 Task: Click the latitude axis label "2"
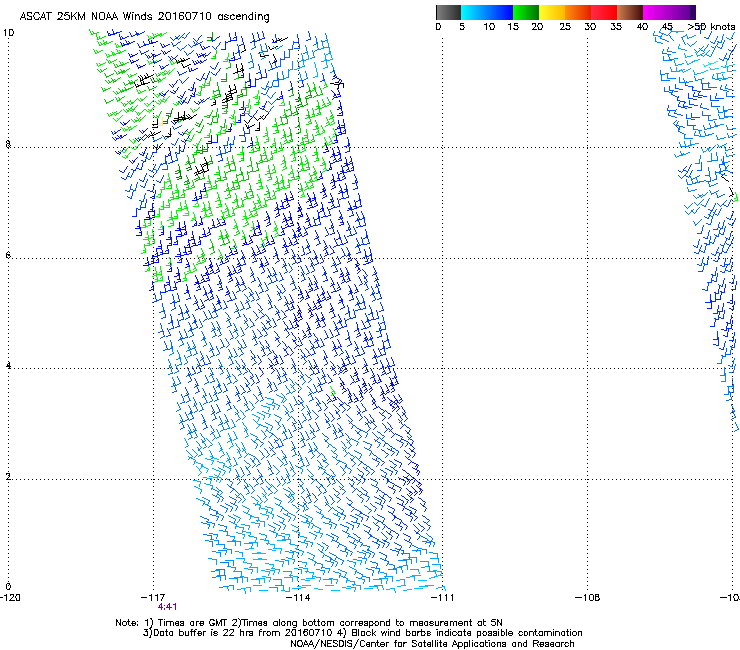8,477
